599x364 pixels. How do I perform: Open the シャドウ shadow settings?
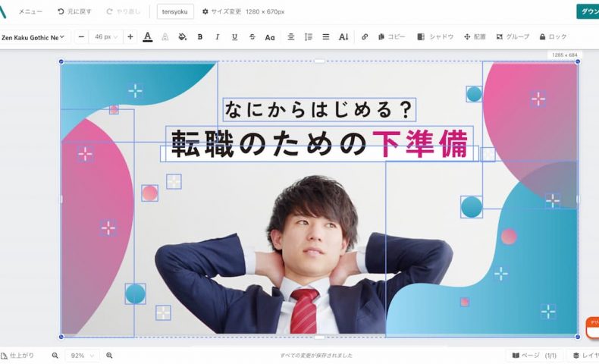click(x=435, y=37)
